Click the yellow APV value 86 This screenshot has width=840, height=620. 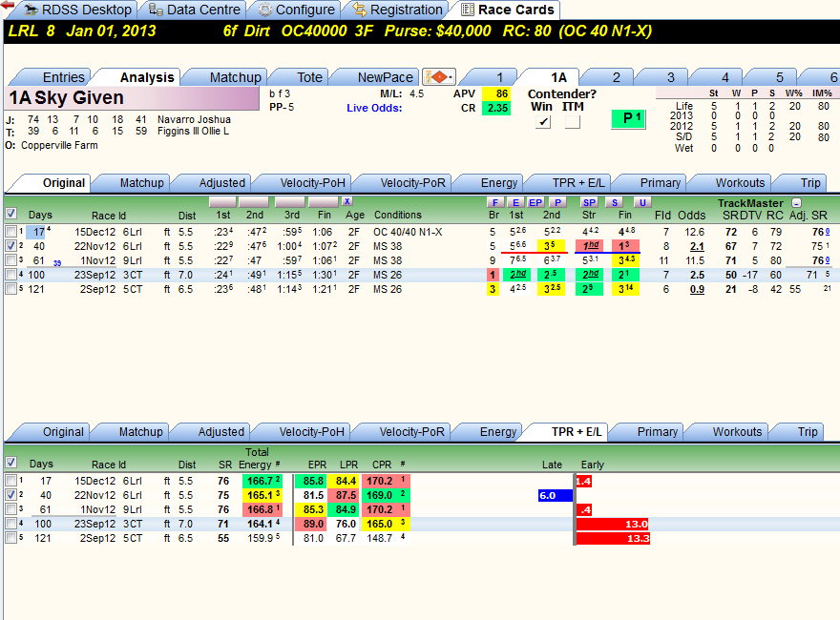coord(495,93)
